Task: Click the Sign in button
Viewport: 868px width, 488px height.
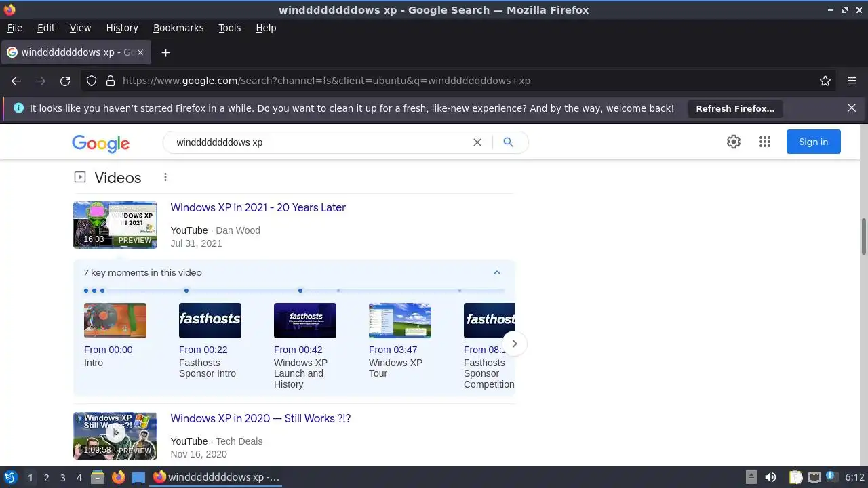Action: pos(813,142)
